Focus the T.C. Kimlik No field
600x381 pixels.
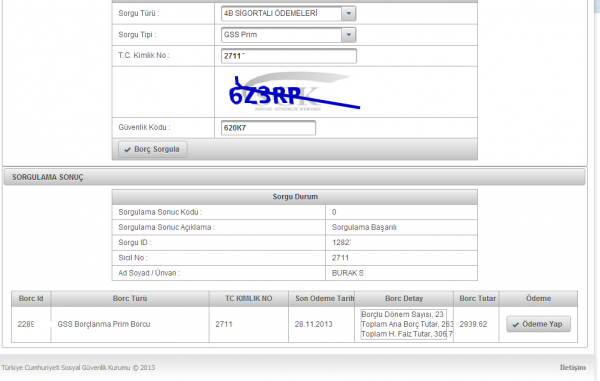289,56
